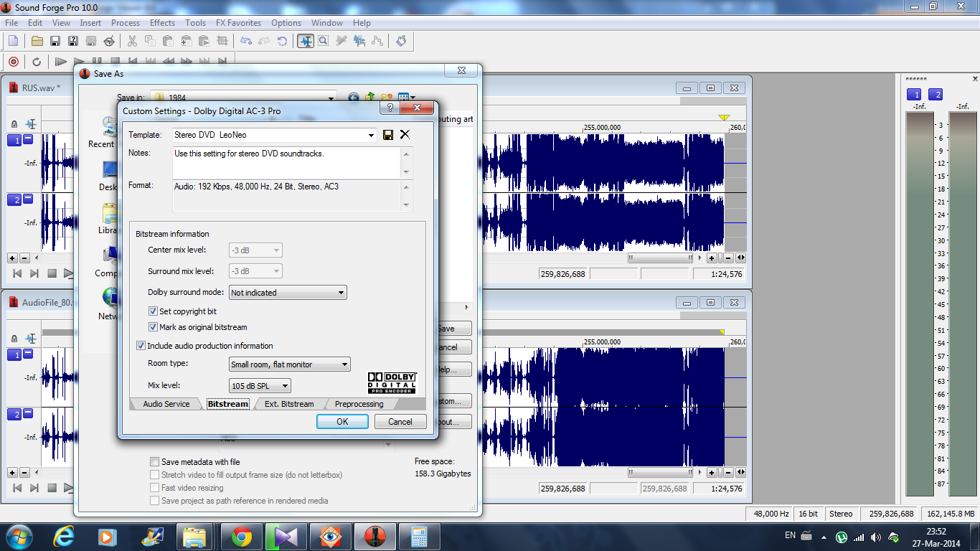Click the Trim/Crop toolbar icon
The width and height of the screenshot is (980, 551).
(x=222, y=41)
